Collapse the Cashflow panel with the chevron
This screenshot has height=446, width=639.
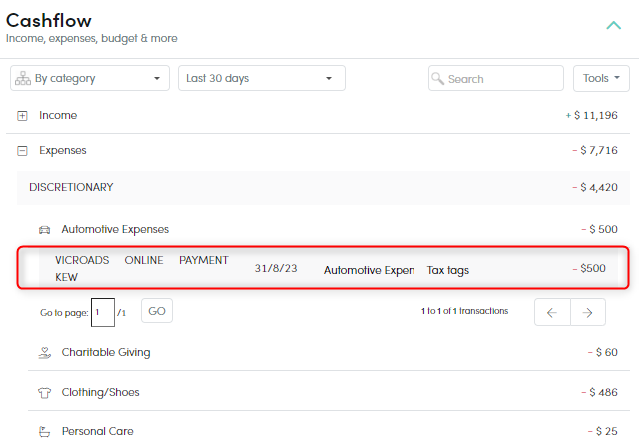(x=613, y=26)
